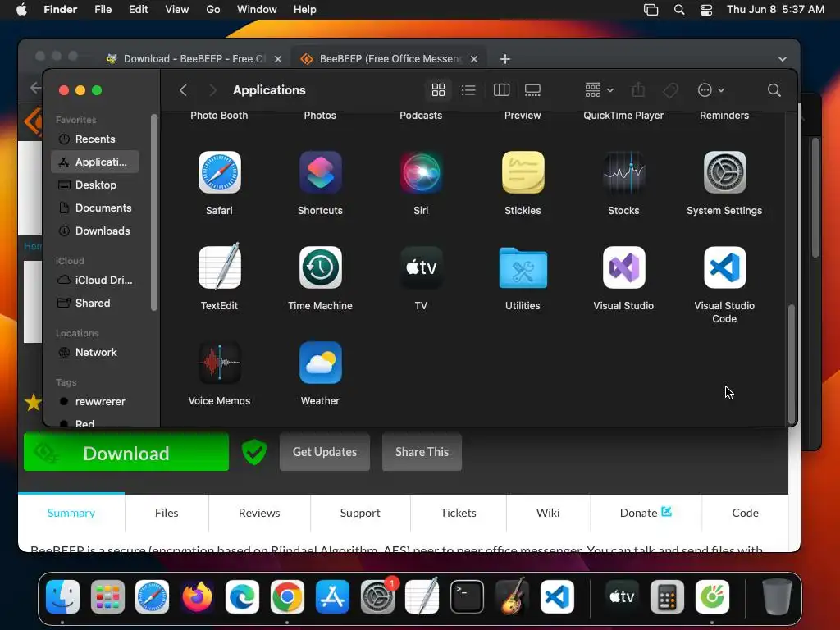Go forward in Finder navigation
Viewport: 840px width, 630px height.
pyautogui.click(x=212, y=90)
